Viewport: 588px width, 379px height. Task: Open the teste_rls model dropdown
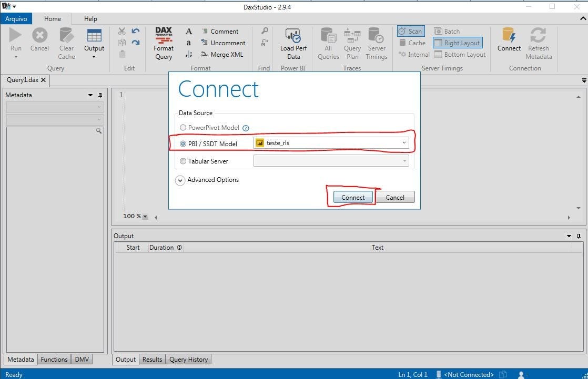click(x=404, y=142)
